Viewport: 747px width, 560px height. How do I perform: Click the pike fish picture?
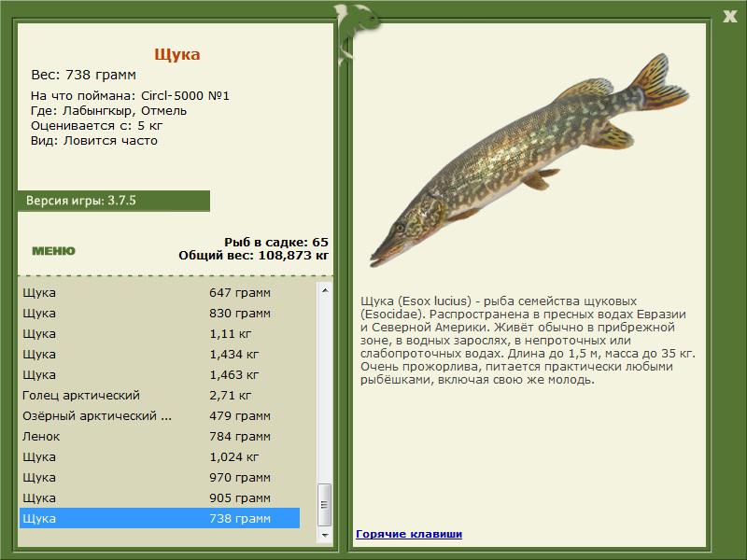pyautogui.click(x=529, y=160)
